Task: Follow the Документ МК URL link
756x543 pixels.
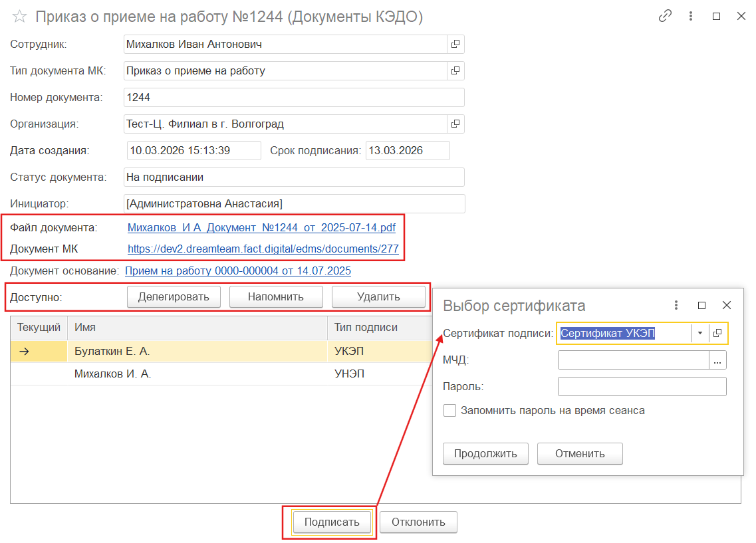Action: [263, 249]
